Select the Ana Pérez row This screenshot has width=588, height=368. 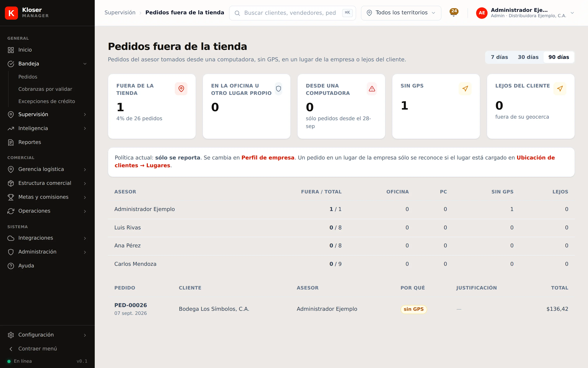(341, 246)
